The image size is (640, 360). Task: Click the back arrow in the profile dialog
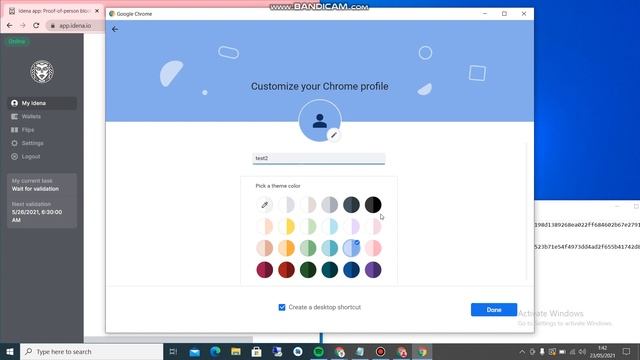[115, 29]
